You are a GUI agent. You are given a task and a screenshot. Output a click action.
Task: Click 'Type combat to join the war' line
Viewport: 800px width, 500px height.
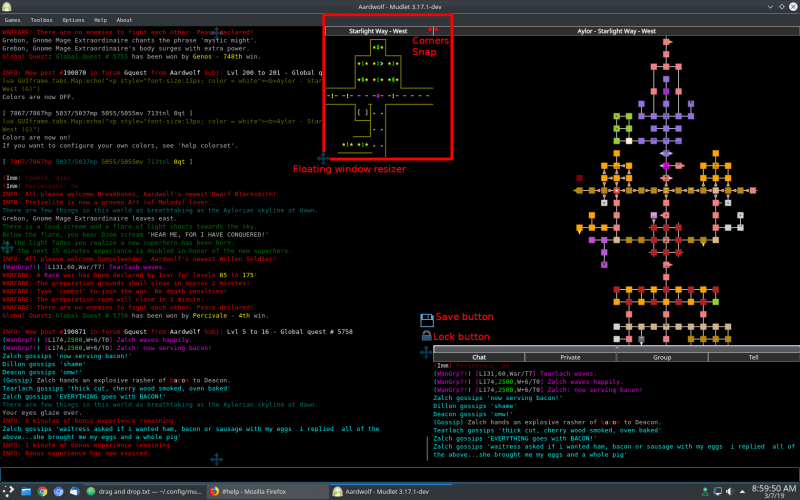click(x=114, y=291)
